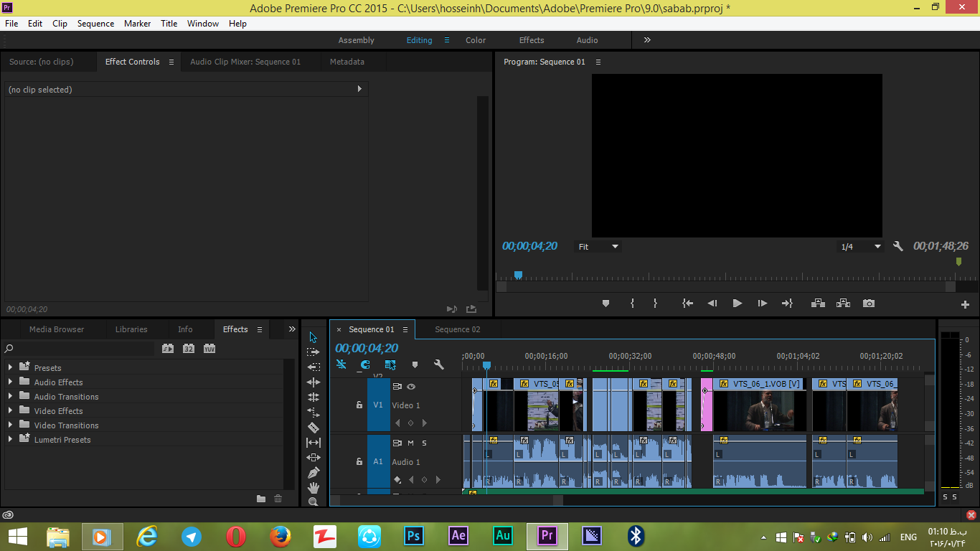Viewport: 980px width, 551px height.
Task: Click the YUV effects filter icon
Action: [x=209, y=348]
